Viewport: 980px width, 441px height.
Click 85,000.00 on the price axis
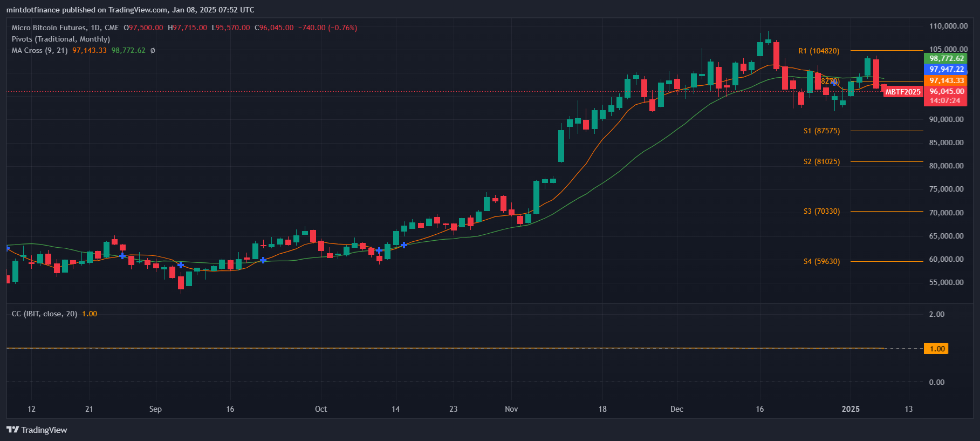(x=946, y=143)
